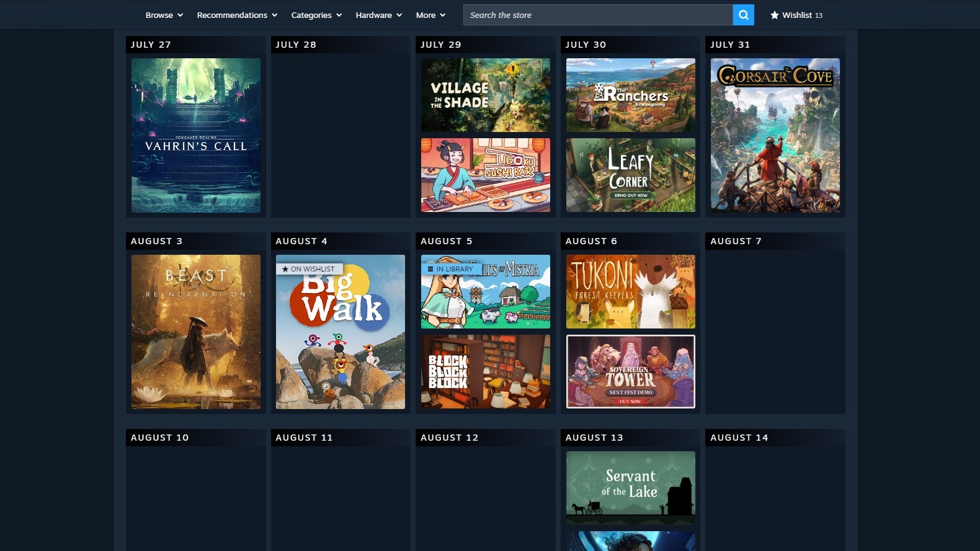Click the August 12 date header
Screen dimensions: 980x551
pyautogui.click(x=486, y=438)
